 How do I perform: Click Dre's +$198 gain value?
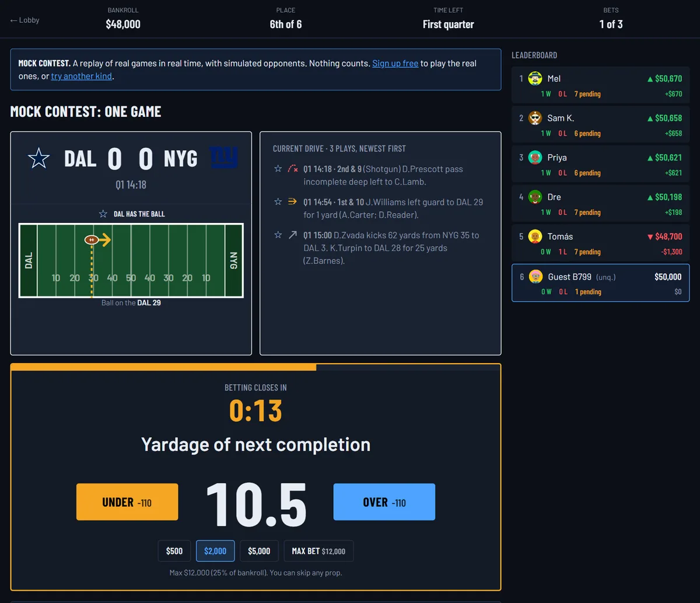point(673,212)
